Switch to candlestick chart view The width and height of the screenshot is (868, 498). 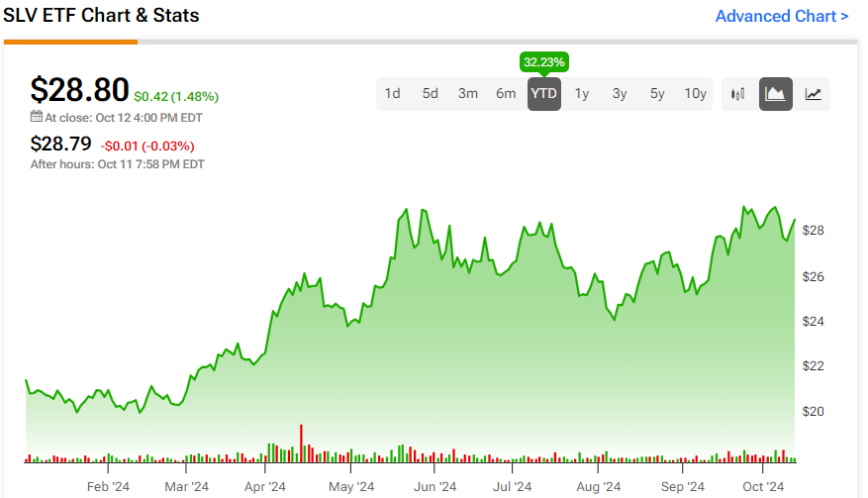[737, 94]
